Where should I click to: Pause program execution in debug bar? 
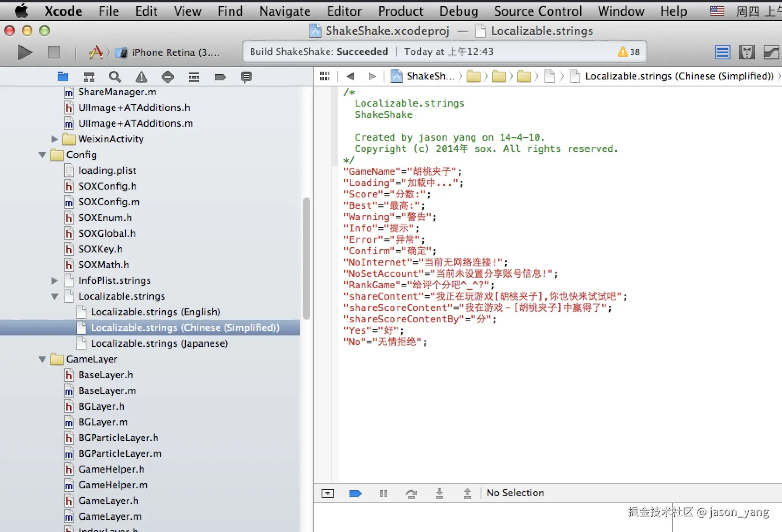tap(384, 493)
